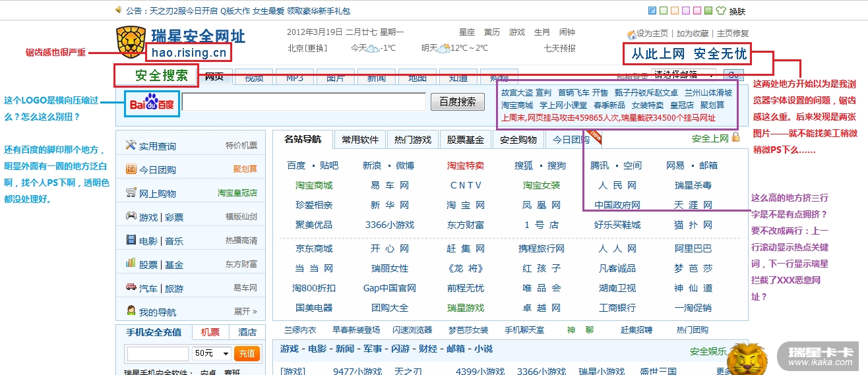Click the red 'new' ribbon badge
The height and width of the screenshot is (375, 868).
coord(596,136)
